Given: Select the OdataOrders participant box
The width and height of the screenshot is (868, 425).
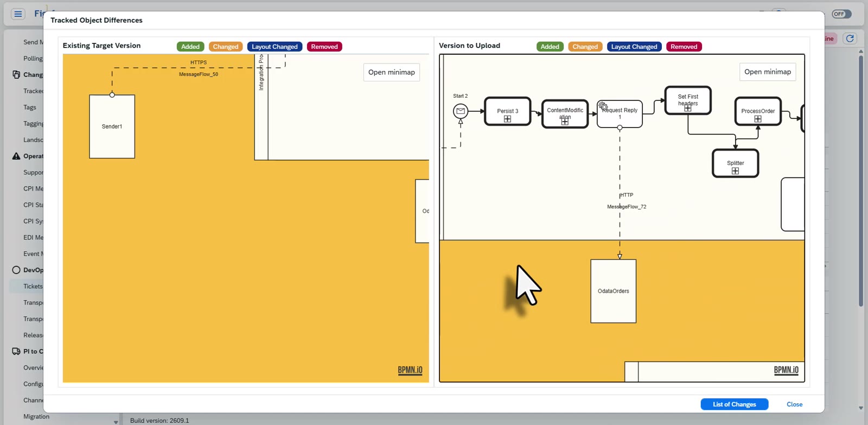Looking at the screenshot, I should pyautogui.click(x=614, y=291).
